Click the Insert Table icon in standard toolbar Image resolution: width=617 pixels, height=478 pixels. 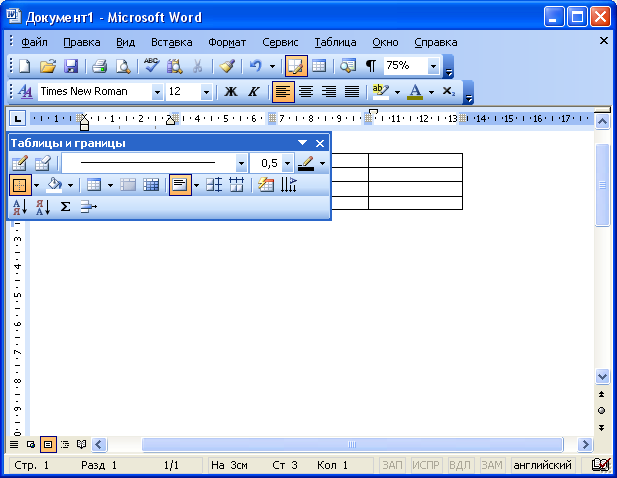pos(319,66)
